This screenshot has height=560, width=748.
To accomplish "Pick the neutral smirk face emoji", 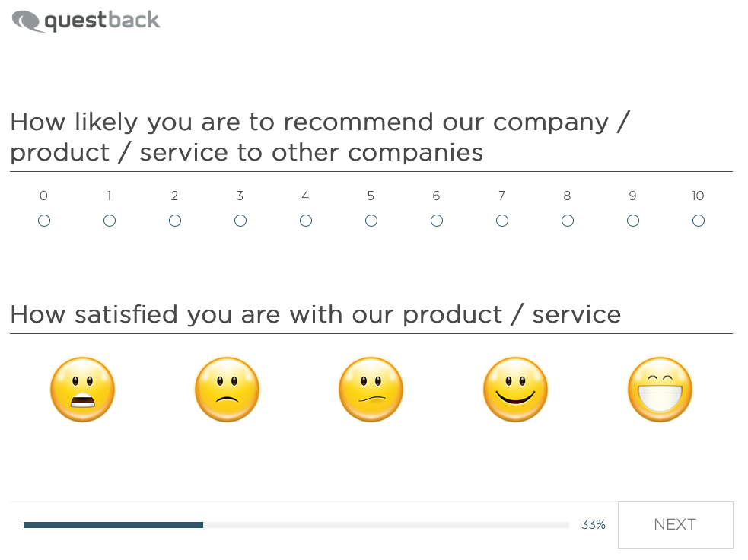I will pos(371,390).
